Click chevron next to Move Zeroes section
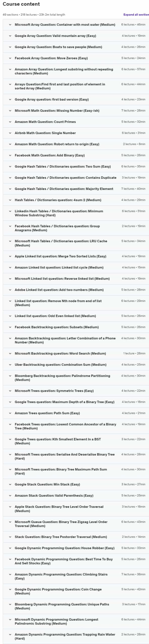The height and width of the screenshot is (644, 149). (x=10, y=58)
